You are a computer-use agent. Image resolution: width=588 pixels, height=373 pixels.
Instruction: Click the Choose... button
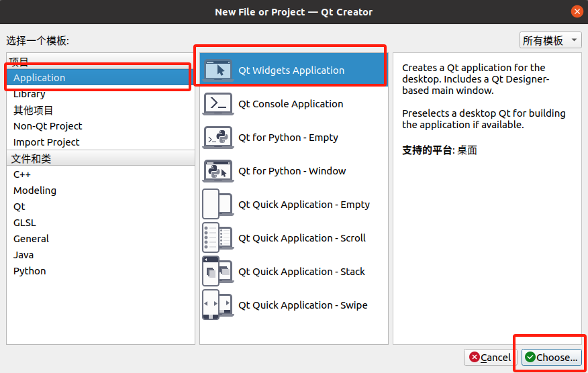pyautogui.click(x=551, y=358)
